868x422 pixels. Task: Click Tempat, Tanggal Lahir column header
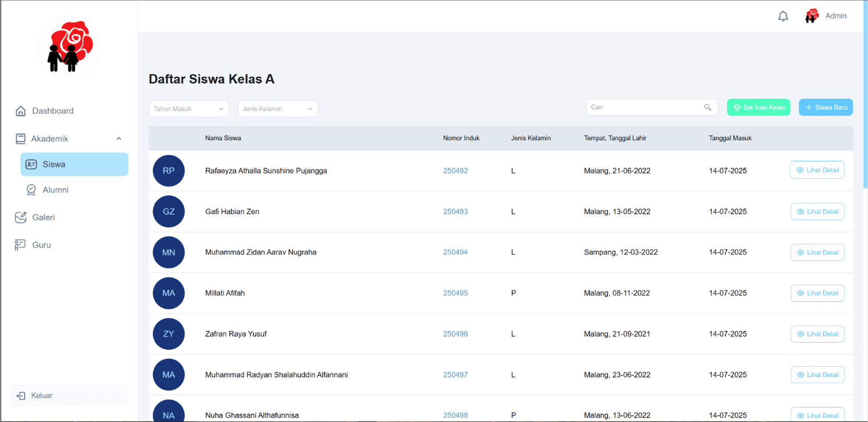(615, 138)
